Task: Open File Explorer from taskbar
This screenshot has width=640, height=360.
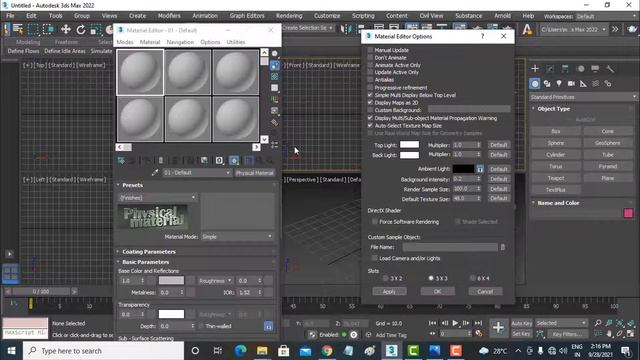Action: 262,351
